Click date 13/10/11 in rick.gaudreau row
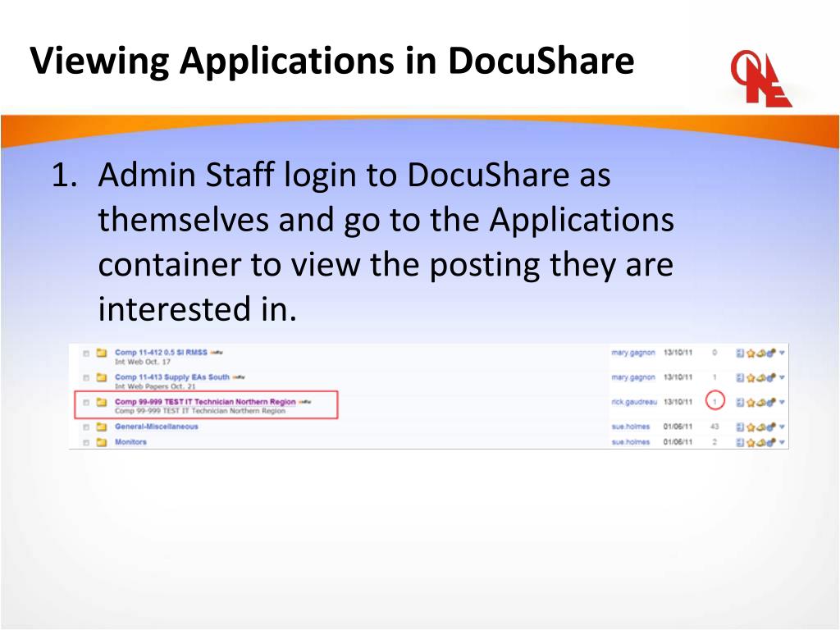Image resolution: width=840 pixels, height=630 pixels. [x=678, y=402]
